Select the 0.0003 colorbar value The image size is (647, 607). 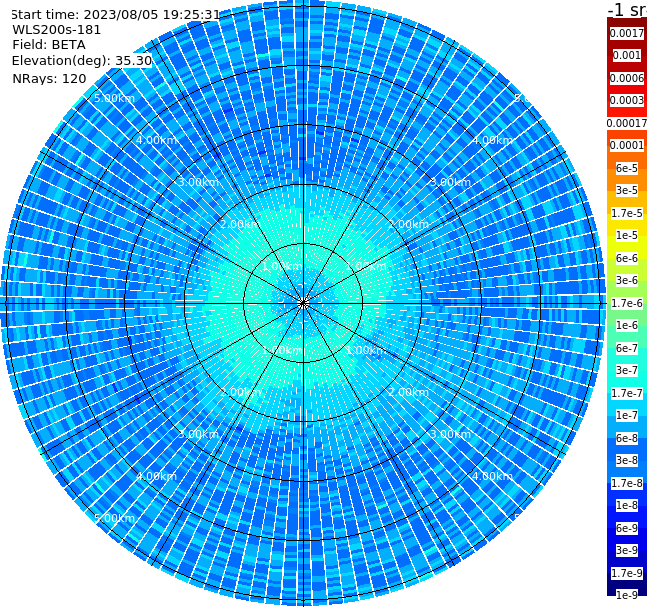click(627, 101)
